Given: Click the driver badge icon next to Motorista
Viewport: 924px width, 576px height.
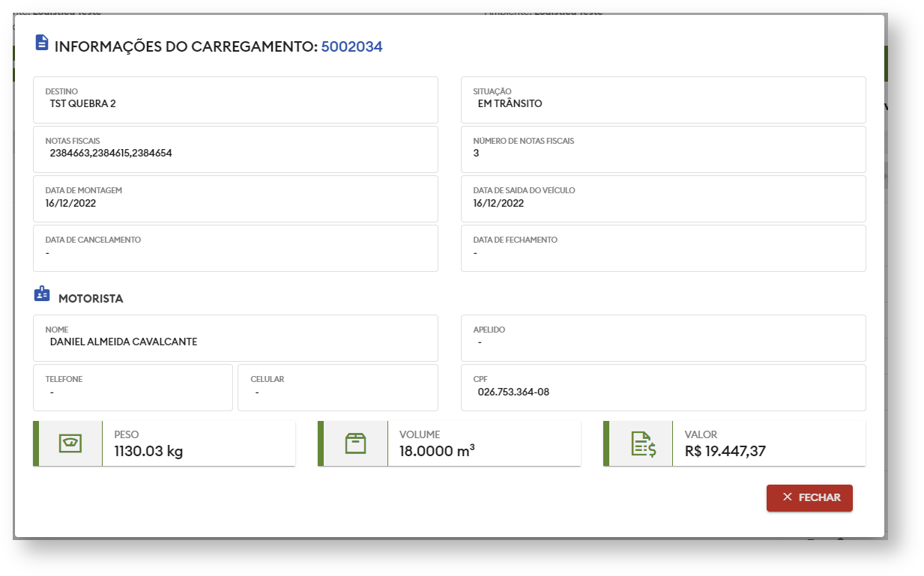Looking at the screenshot, I should [x=42, y=294].
